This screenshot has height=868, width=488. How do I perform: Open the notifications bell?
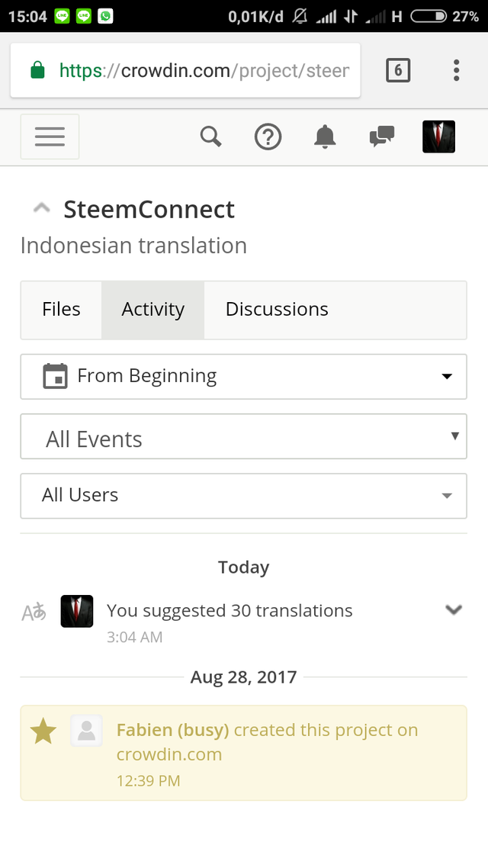(325, 137)
